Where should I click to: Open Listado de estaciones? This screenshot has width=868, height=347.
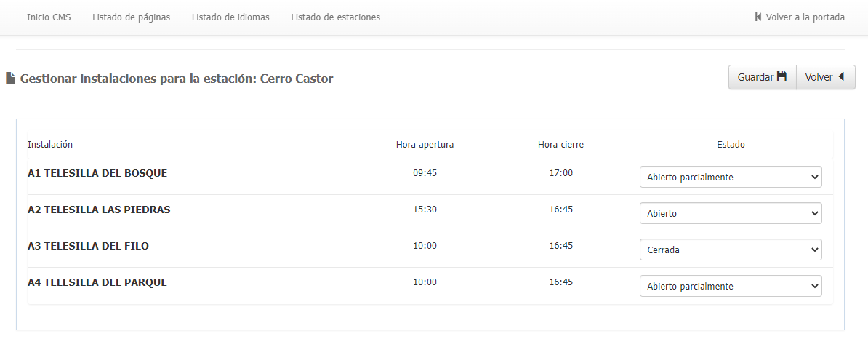click(335, 17)
